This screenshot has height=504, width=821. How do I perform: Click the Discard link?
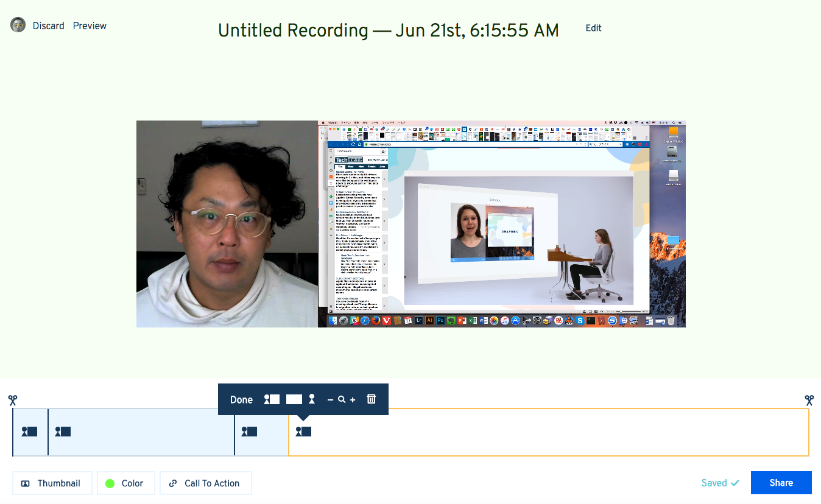pyautogui.click(x=48, y=26)
